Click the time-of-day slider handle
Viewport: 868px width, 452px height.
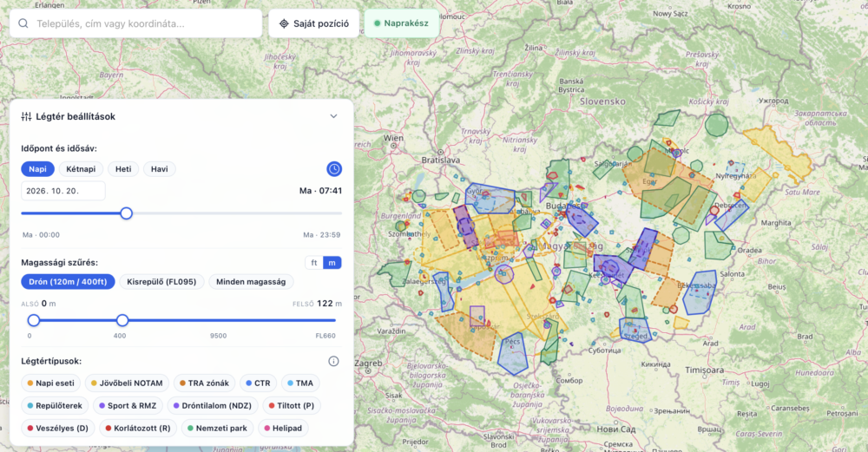coord(126,213)
